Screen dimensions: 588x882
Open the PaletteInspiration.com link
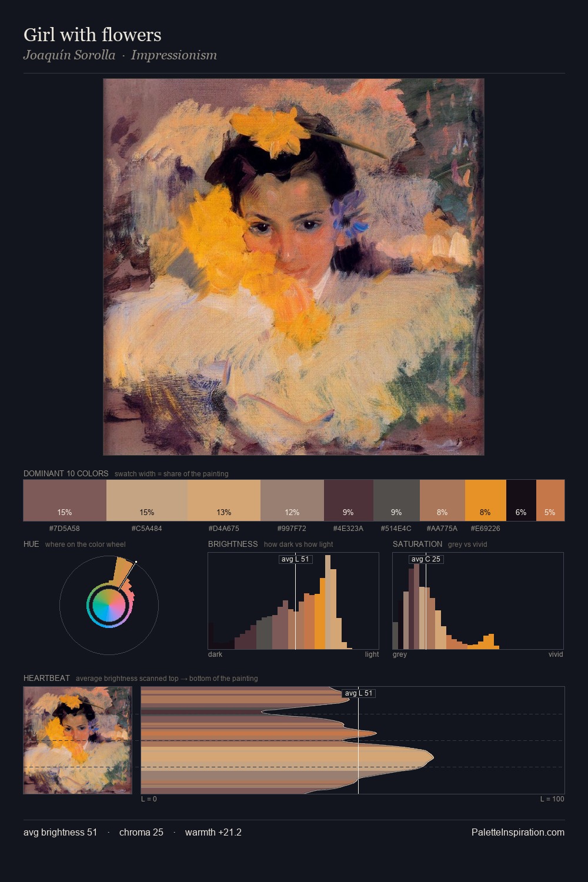click(x=518, y=832)
